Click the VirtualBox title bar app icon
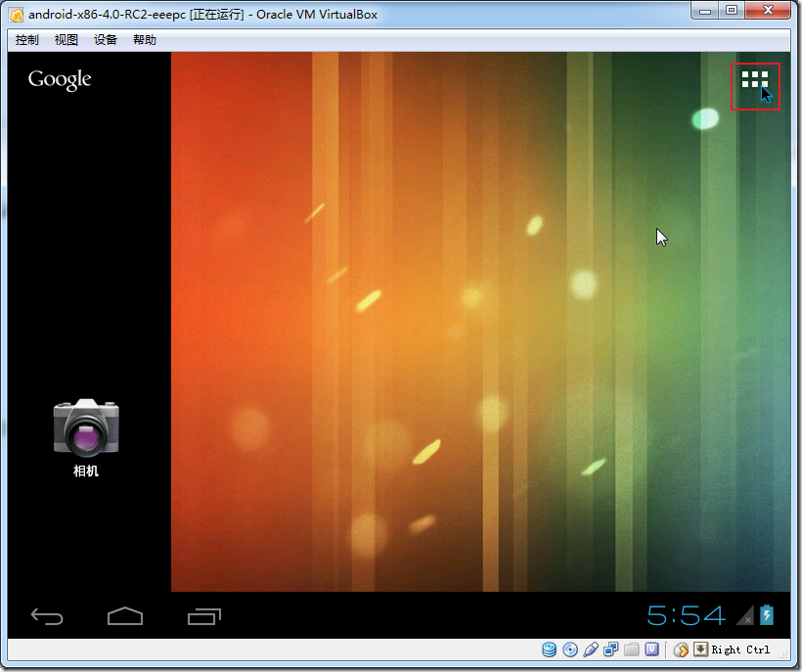 pyautogui.click(x=17, y=15)
